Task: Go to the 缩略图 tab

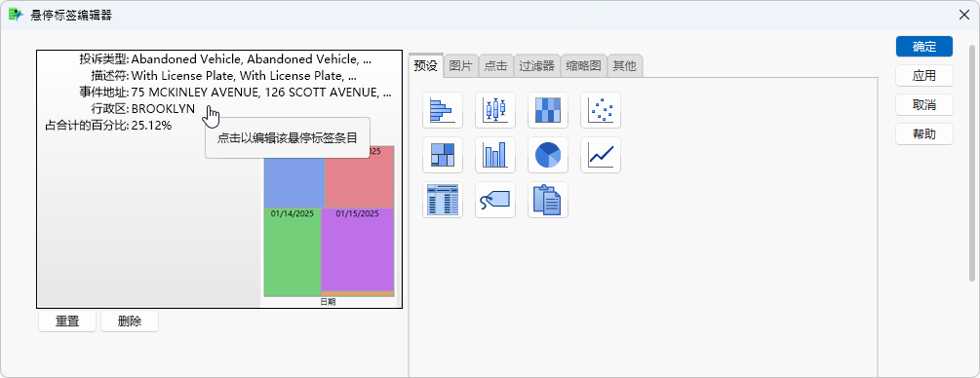Action: point(584,65)
